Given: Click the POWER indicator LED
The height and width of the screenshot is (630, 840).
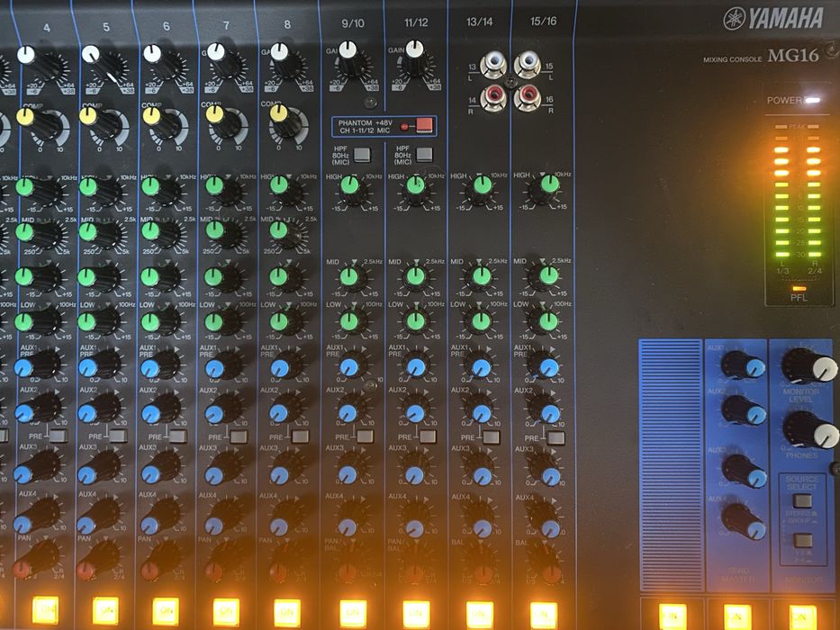Looking at the screenshot, I should (x=813, y=100).
